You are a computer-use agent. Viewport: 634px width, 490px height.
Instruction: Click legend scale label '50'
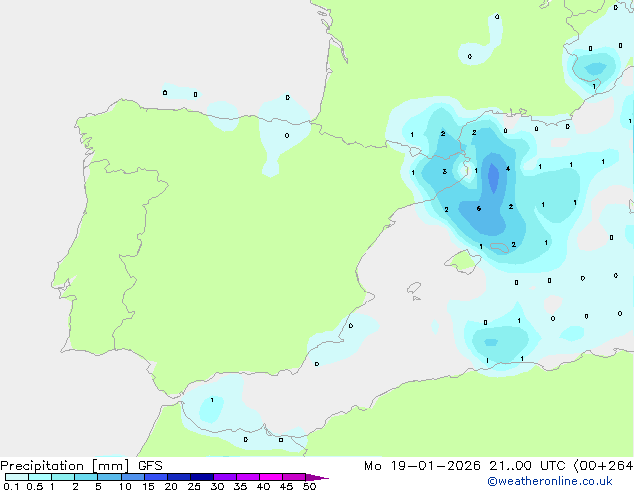tap(309, 486)
